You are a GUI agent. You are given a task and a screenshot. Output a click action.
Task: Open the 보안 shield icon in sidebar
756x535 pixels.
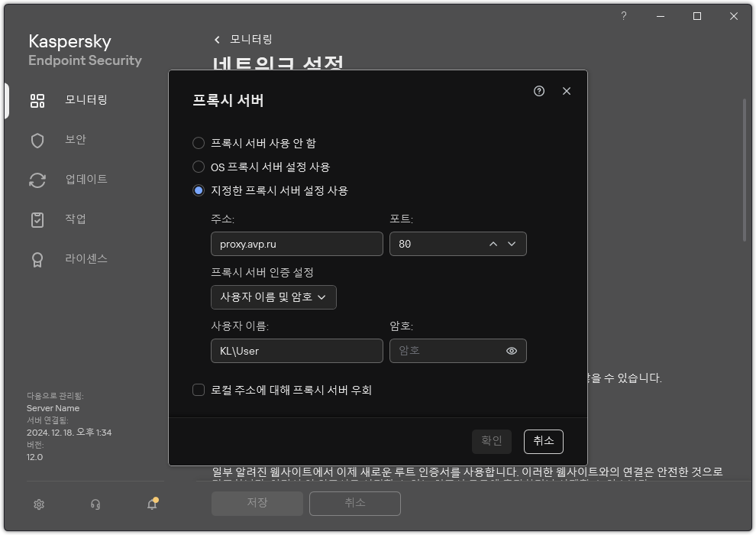click(37, 140)
